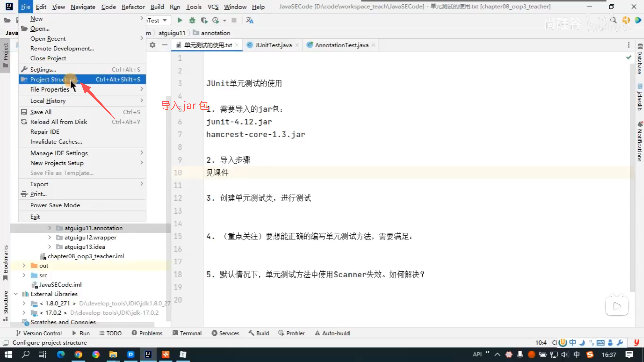Screen dimensions: 644x362
Task: Open the Terminal tool window
Action: click(187, 333)
